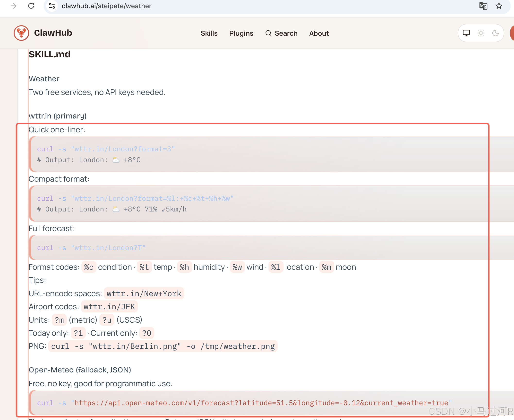The height and width of the screenshot is (420, 514).
Task: Click the magnifier icon beside Search
Action: tap(268, 33)
